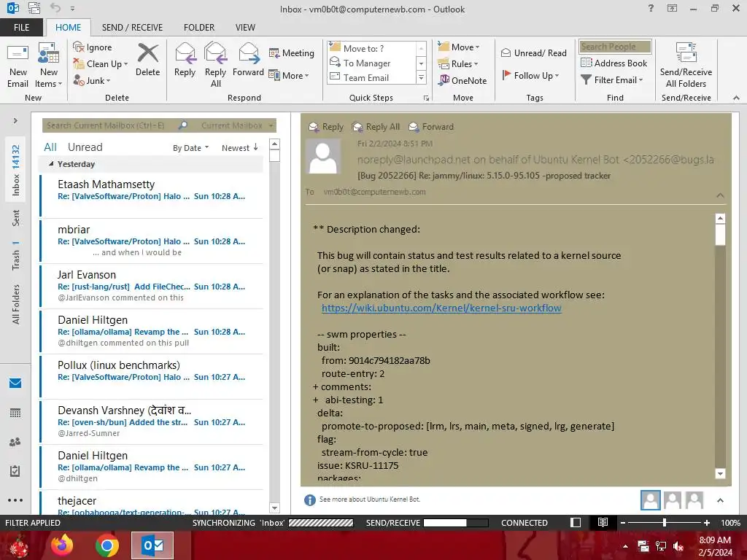This screenshot has width=747, height=560.
Task: Show All Folders
Action: pyautogui.click(x=16, y=304)
